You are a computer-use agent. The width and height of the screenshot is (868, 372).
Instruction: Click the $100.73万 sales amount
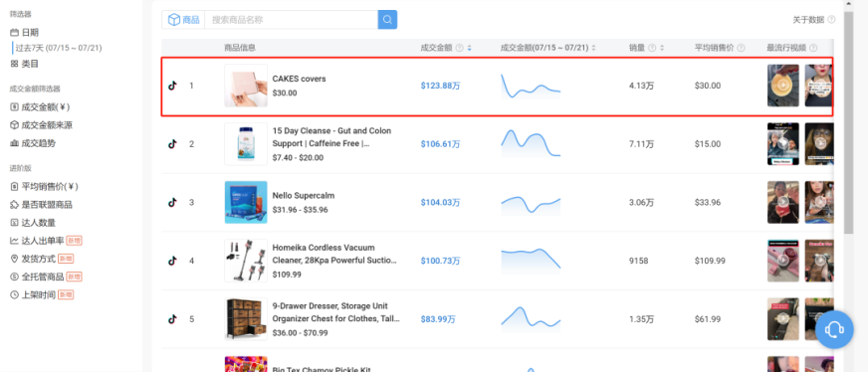[x=441, y=261]
